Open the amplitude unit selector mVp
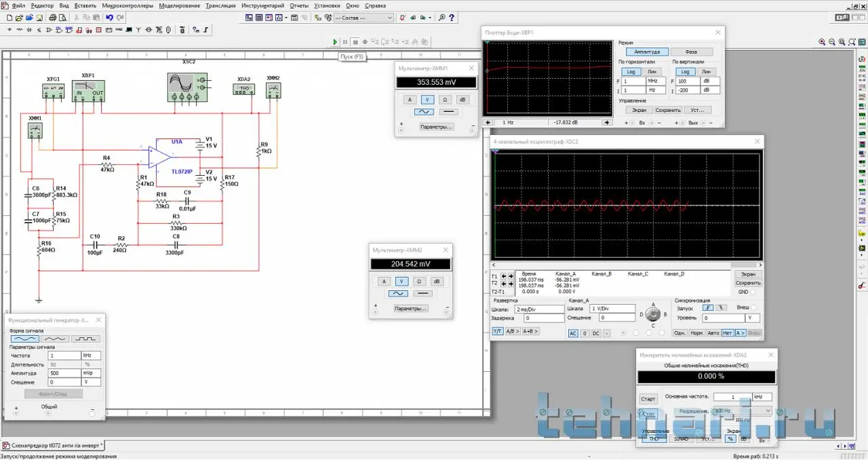868x460 pixels. point(92,373)
